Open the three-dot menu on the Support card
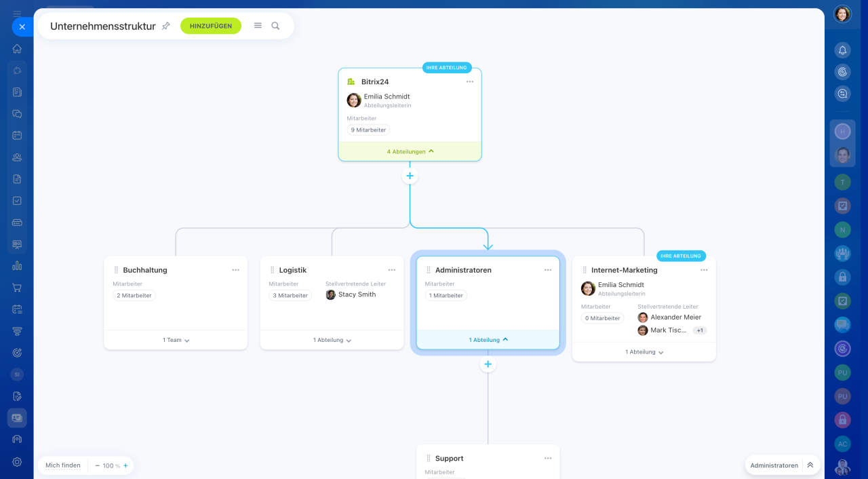This screenshot has width=868, height=479. point(548,458)
